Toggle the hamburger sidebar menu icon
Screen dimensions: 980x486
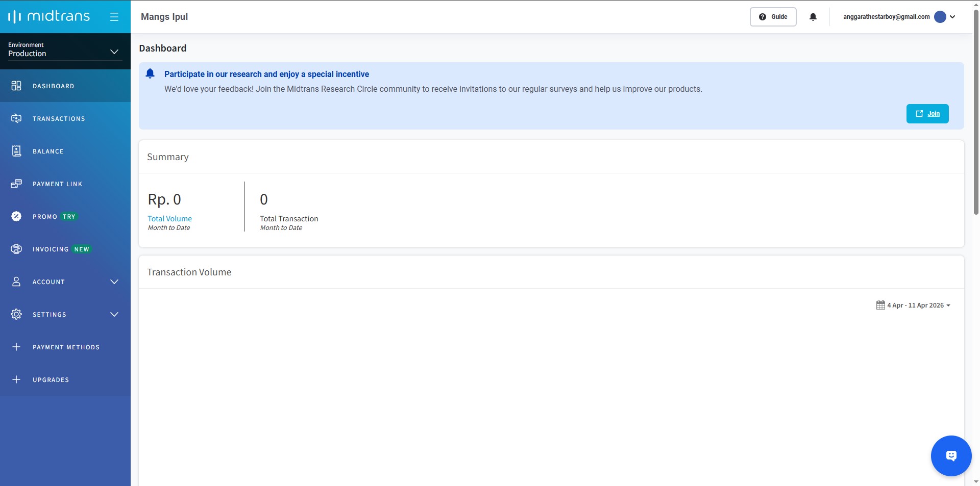[x=114, y=17]
